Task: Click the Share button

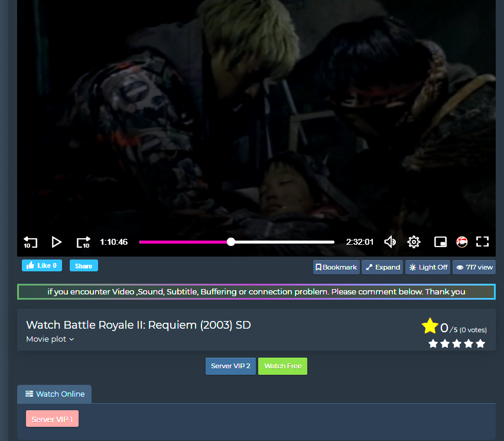Action: click(x=83, y=266)
